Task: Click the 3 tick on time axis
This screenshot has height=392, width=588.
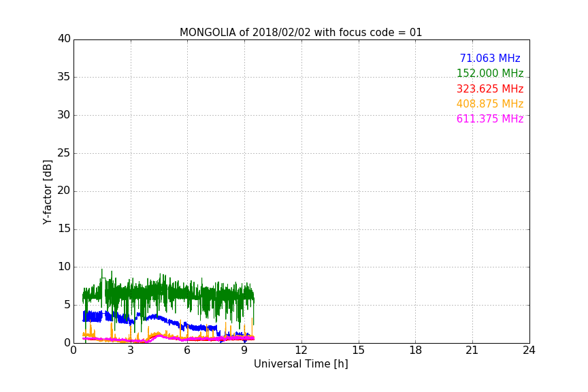Action: 131,350
